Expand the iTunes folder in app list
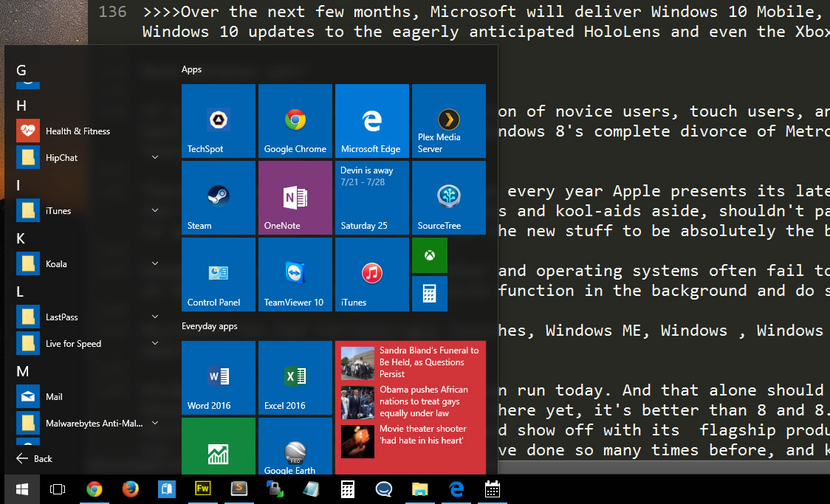 click(x=155, y=210)
